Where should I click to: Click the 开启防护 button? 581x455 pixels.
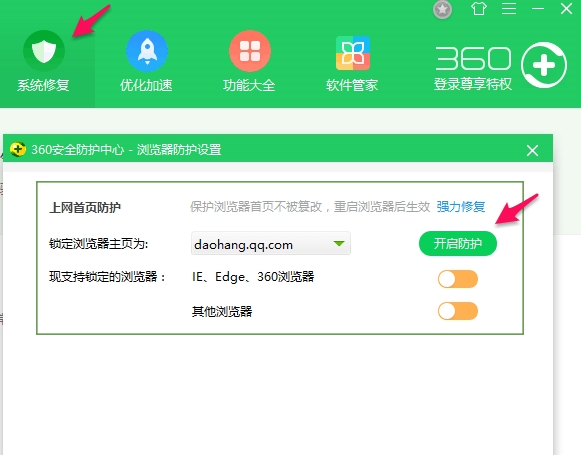[458, 243]
